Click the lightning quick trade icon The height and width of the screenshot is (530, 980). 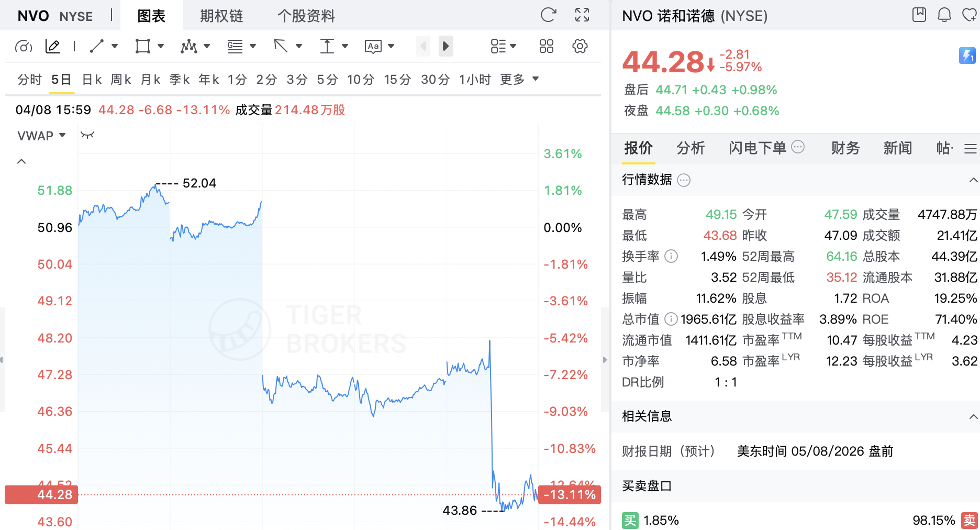click(967, 56)
